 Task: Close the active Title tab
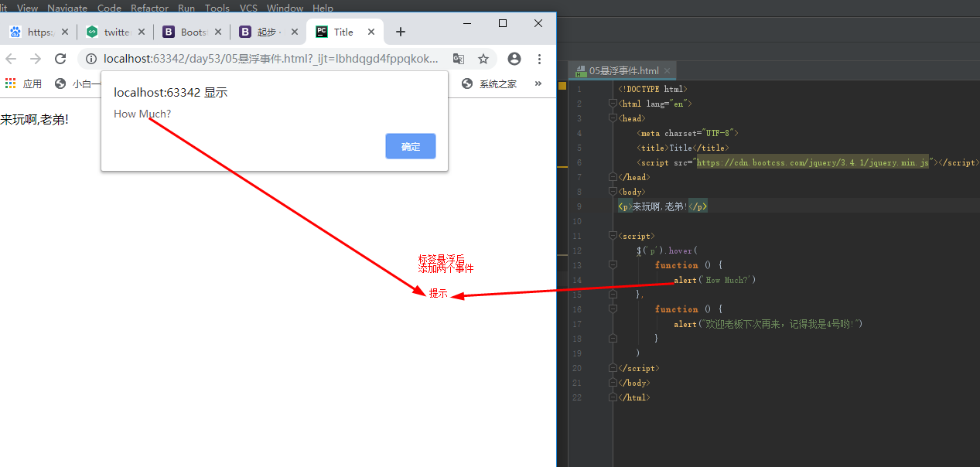[371, 32]
